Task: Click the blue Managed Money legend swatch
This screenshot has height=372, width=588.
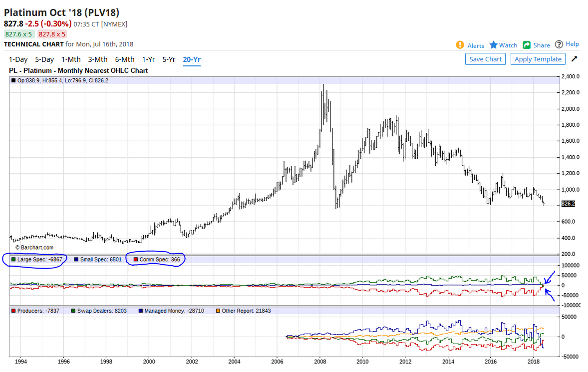Action: pos(141,311)
